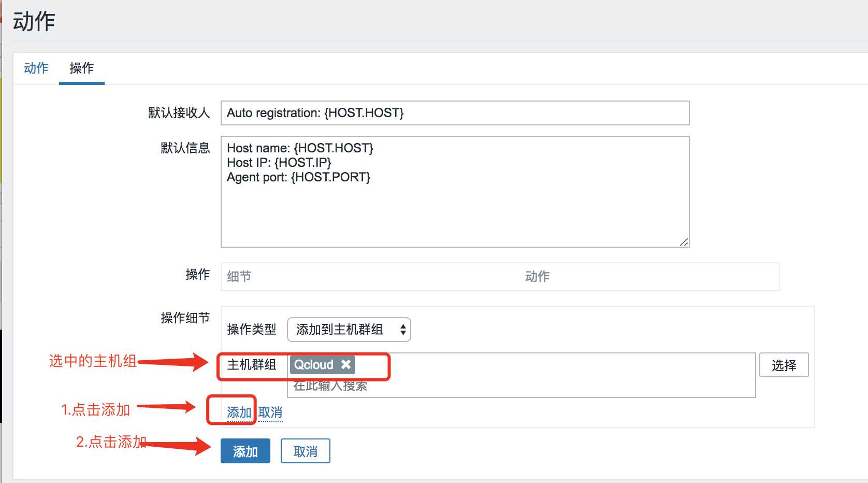Click the 默认接收人 label

[179, 113]
